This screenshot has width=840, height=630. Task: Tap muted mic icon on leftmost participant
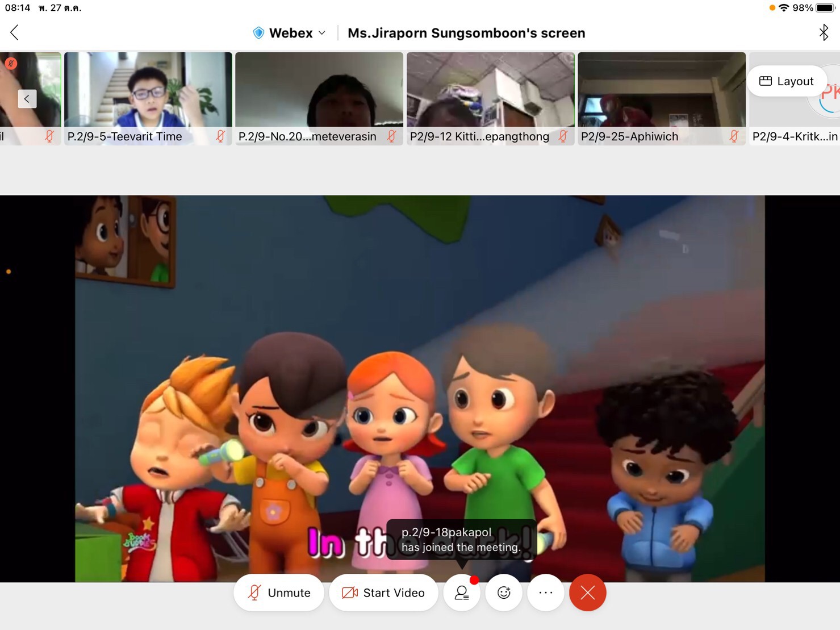click(49, 136)
